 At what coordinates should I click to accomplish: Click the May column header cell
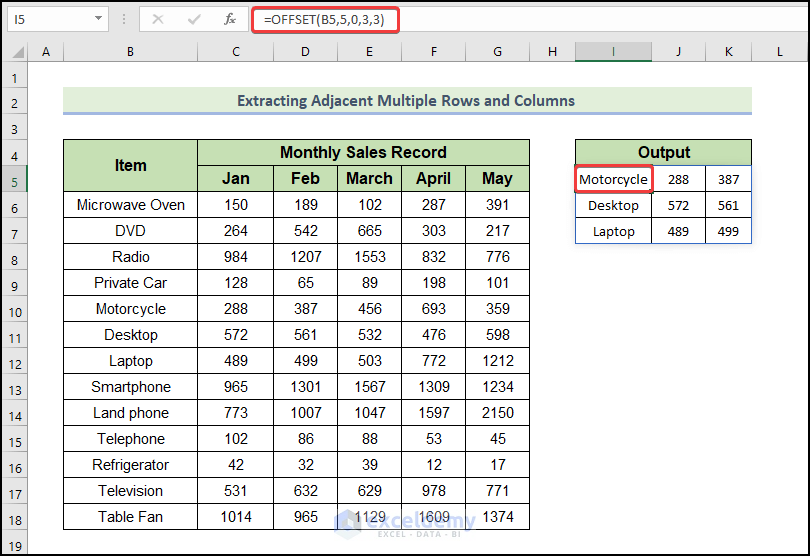click(497, 179)
